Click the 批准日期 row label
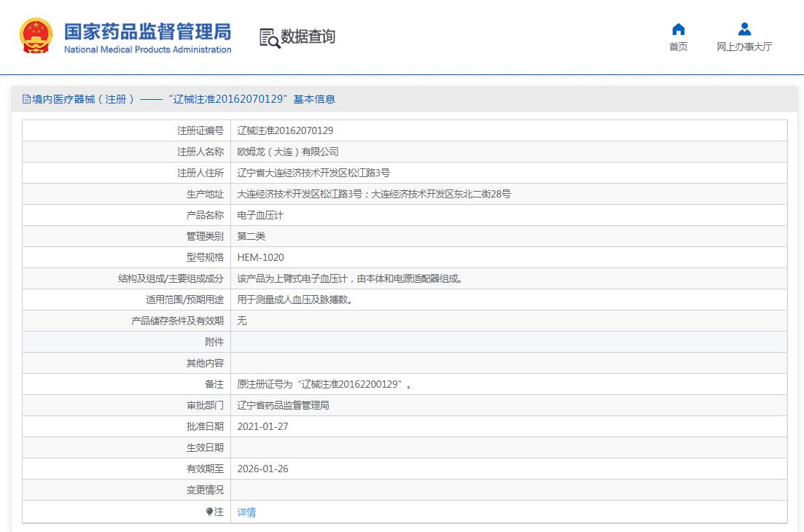The image size is (804, 532). [205, 426]
